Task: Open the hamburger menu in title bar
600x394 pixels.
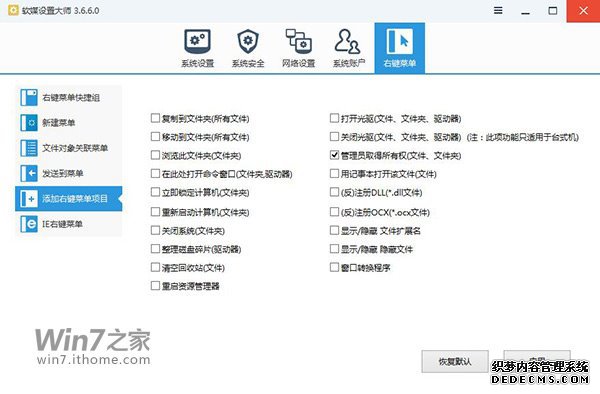Action: coord(498,11)
